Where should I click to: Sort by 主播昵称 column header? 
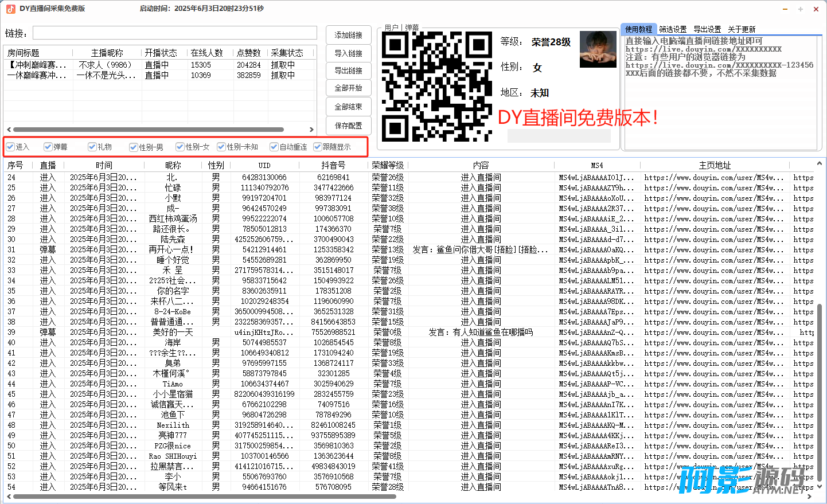coord(107,53)
